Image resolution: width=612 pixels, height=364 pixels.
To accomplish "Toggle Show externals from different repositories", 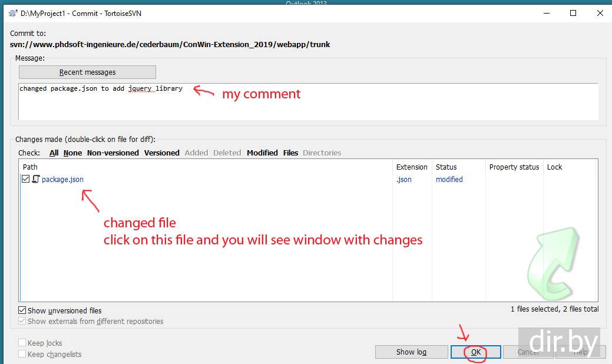I will click(22, 321).
